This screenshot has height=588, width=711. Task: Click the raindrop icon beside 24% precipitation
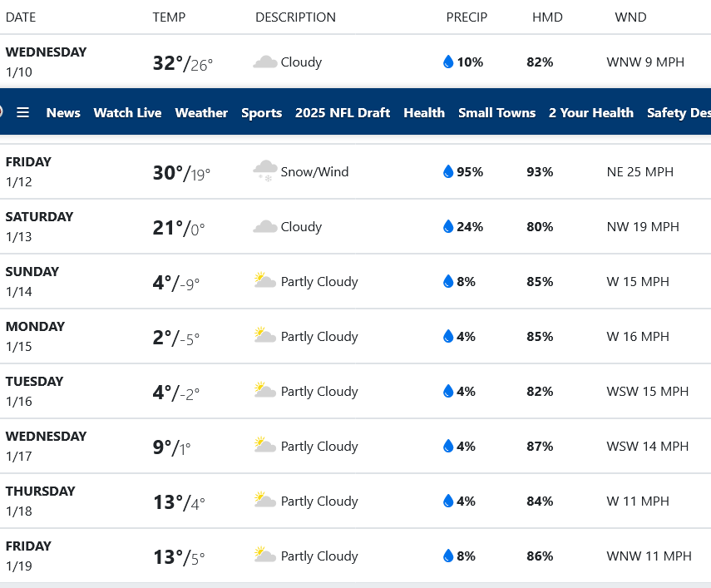click(448, 227)
